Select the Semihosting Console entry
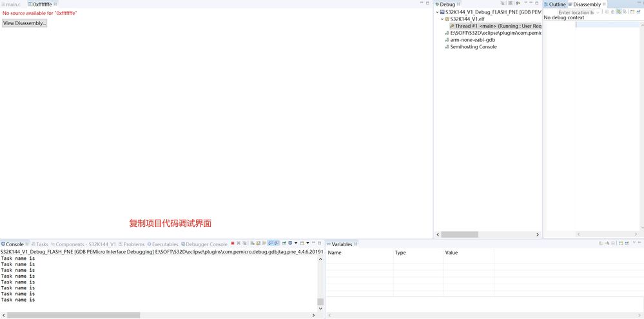This screenshot has width=644, height=319. click(471, 47)
